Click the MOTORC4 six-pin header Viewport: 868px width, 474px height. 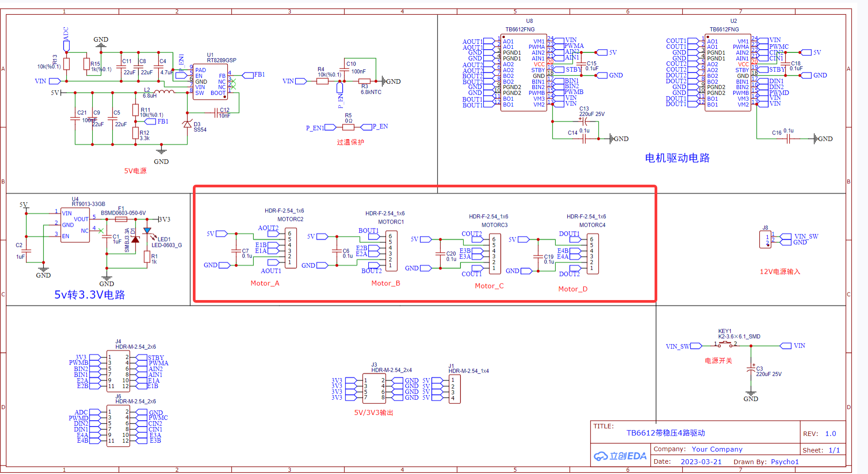[592, 254]
